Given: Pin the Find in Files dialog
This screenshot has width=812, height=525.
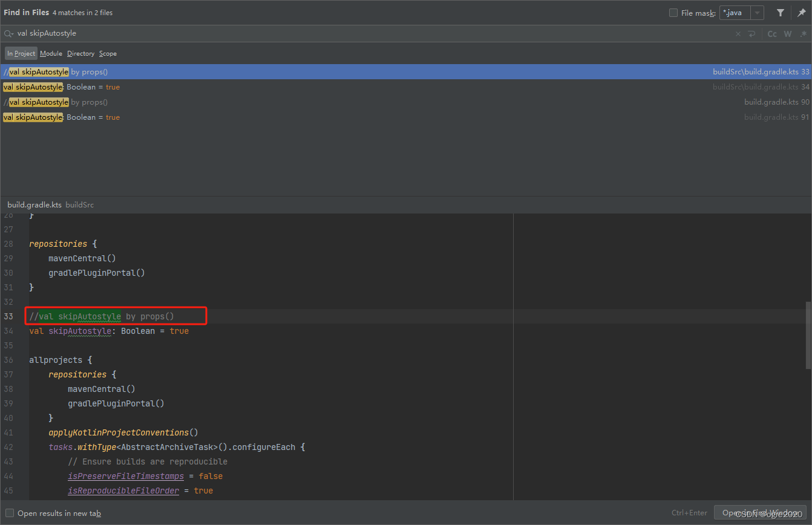Looking at the screenshot, I should pyautogui.click(x=803, y=12).
